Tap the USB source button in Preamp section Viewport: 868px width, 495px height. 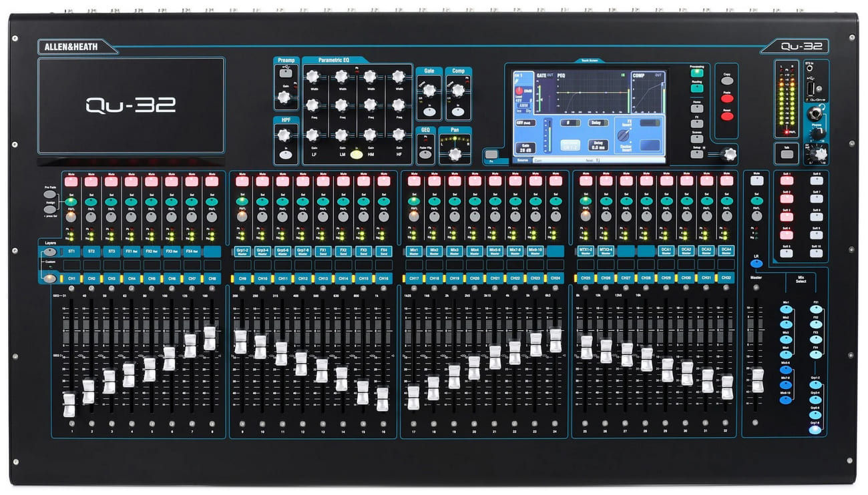[286, 73]
